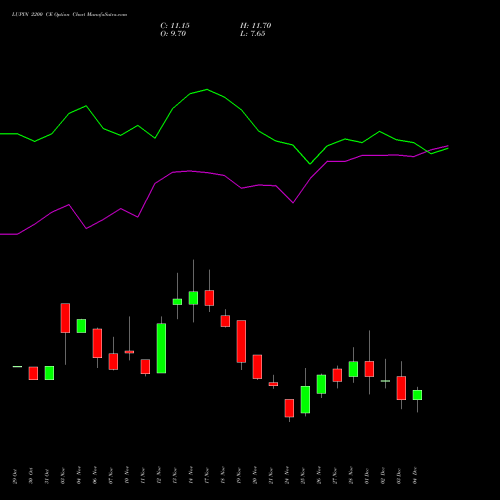
Task: Click the green indicator line at its highest peak
Action: [x=207, y=89]
